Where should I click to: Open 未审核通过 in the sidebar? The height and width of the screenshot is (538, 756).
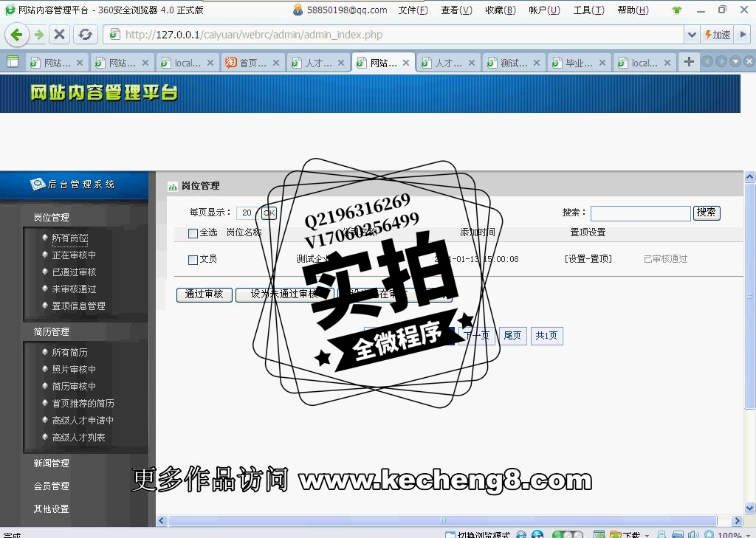pyautogui.click(x=74, y=289)
